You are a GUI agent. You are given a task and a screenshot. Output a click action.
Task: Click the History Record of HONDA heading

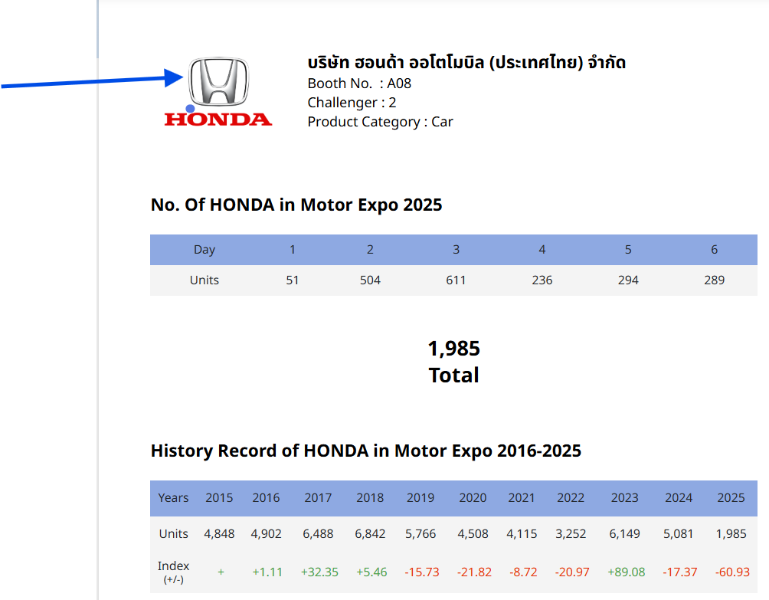click(365, 451)
